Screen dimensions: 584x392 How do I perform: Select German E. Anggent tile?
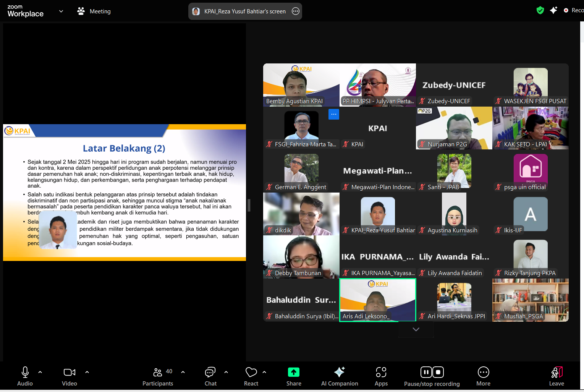click(x=301, y=171)
